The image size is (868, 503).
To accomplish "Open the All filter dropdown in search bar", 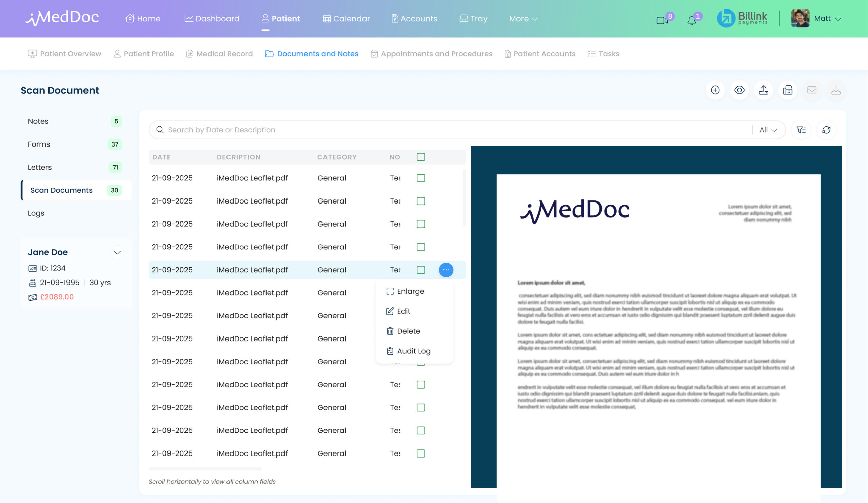I will click(x=768, y=130).
